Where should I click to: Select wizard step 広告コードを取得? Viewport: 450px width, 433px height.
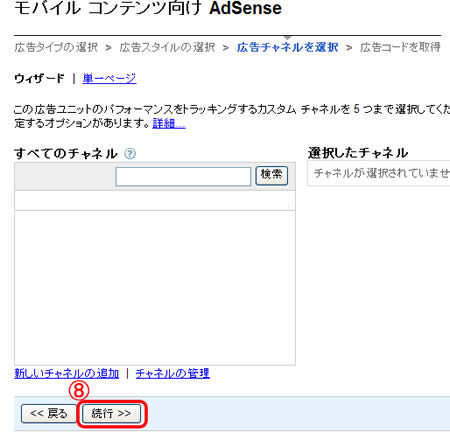400,47
